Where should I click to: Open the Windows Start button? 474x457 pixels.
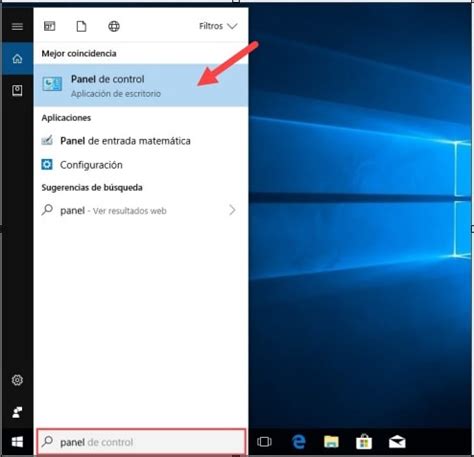[17, 442]
